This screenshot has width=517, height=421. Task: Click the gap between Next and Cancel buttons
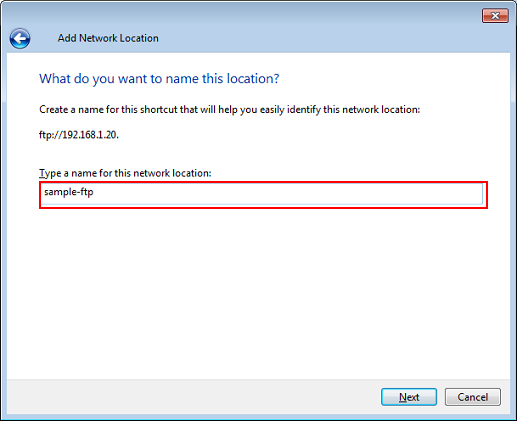(x=441, y=397)
